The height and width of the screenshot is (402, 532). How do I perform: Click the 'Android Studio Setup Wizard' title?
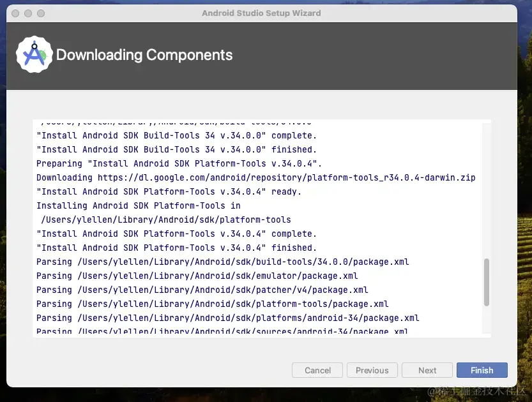pyautogui.click(x=261, y=13)
